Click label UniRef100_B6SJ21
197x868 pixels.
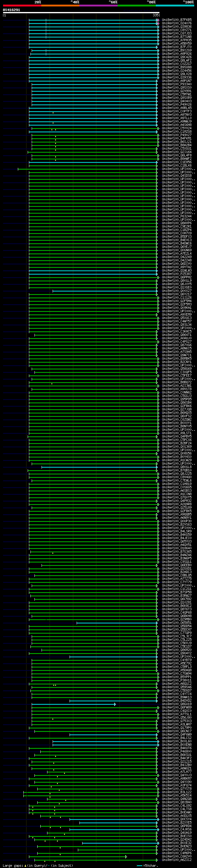click(177, 142)
